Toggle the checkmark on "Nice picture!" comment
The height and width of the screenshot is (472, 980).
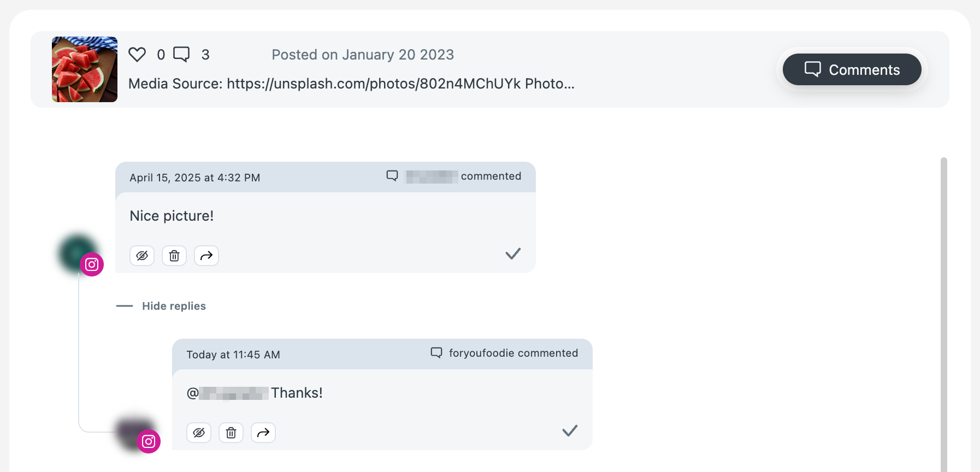tap(512, 253)
